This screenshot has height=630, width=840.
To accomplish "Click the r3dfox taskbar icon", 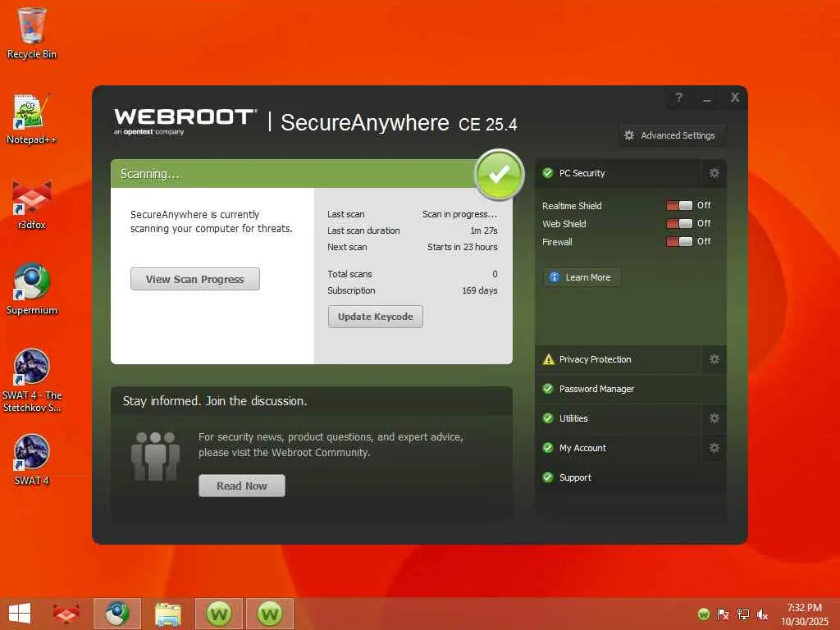I will pos(66,614).
